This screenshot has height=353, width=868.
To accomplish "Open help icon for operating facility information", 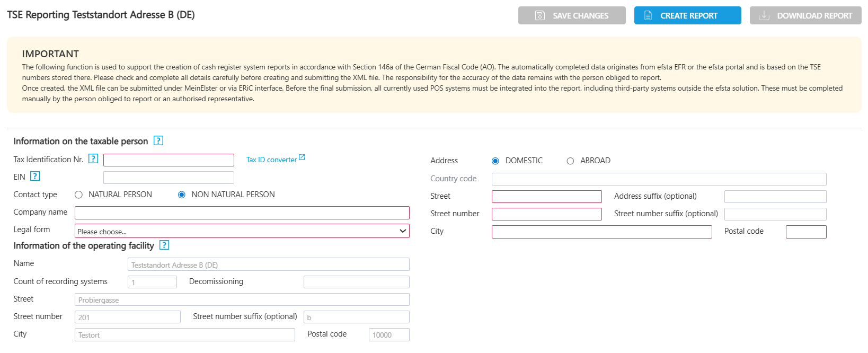I will click(x=164, y=245).
